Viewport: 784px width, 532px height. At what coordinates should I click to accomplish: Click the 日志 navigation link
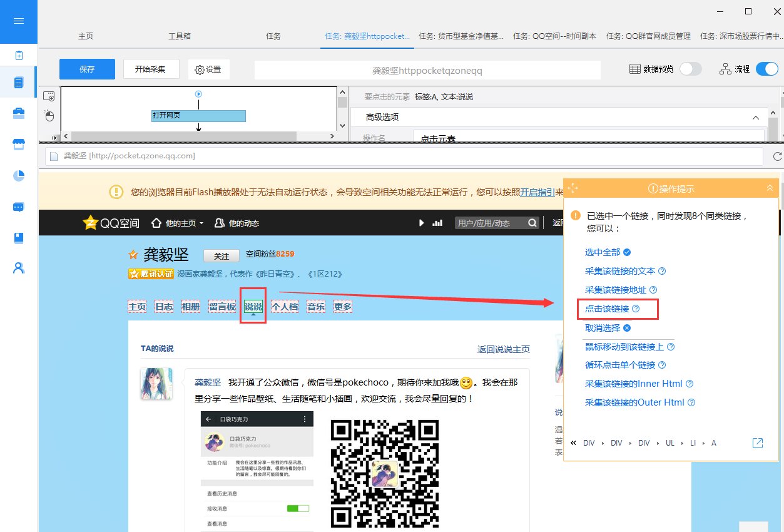164,307
